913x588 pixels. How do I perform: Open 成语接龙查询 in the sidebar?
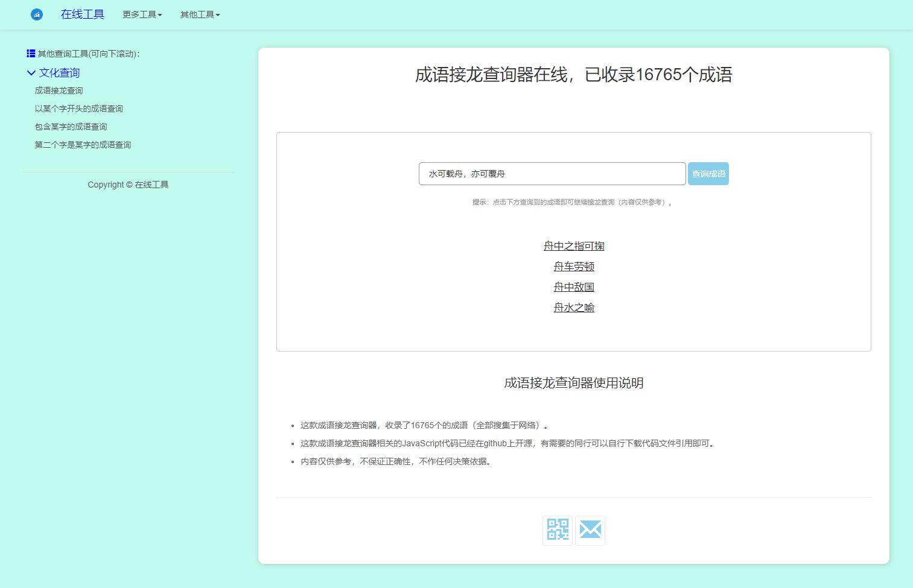[x=59, y=90]
